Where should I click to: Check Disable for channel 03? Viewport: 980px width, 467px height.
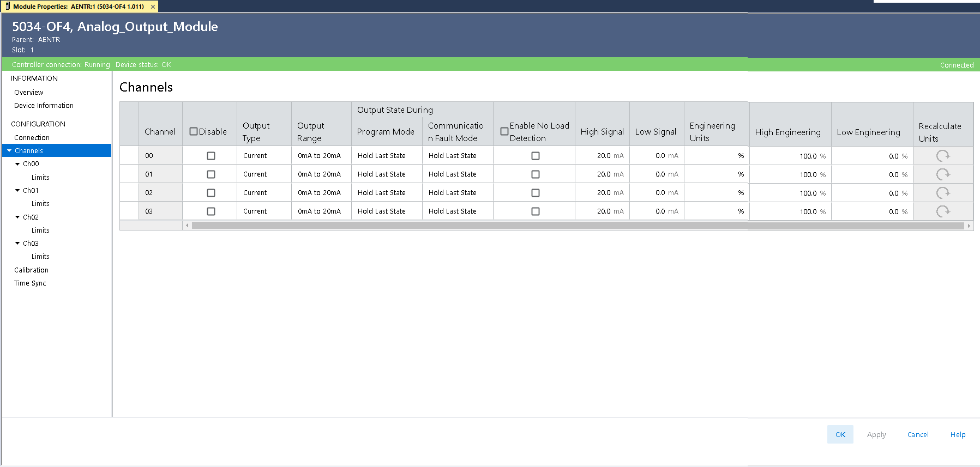coord(211,211)
